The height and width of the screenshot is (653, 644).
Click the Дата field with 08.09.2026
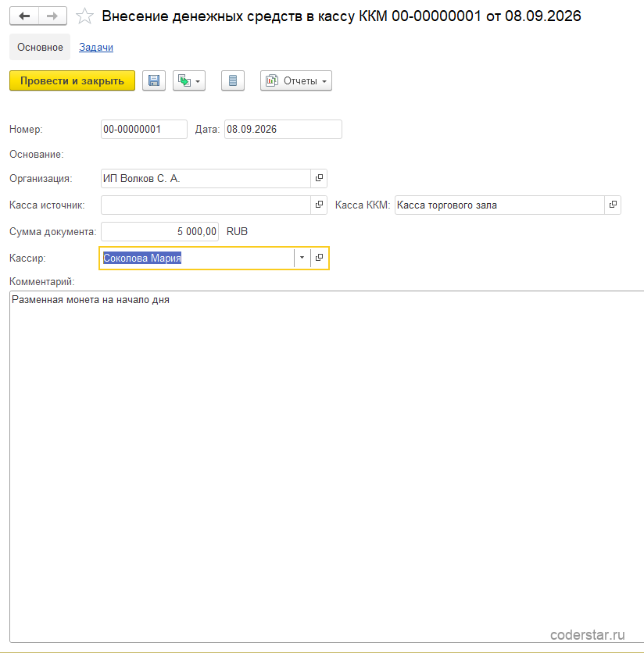[x=283, y=129]
